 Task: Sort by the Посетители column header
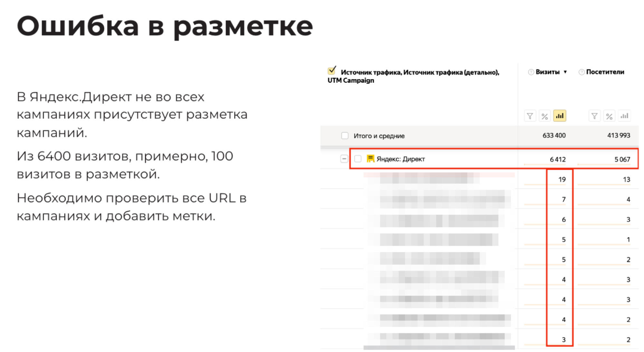pyautogui.click(x=605, y=72)
